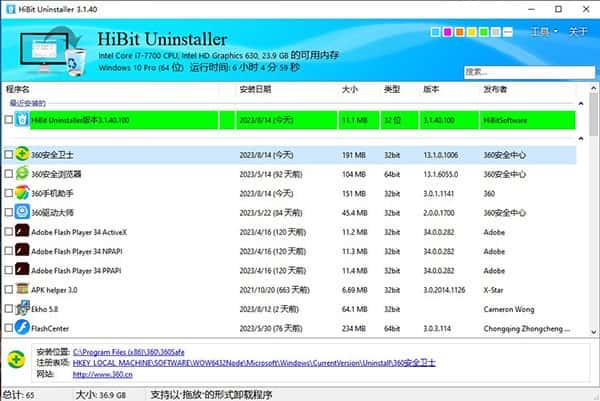Click version 3.0.2014.1126 cell

(444, 290)
